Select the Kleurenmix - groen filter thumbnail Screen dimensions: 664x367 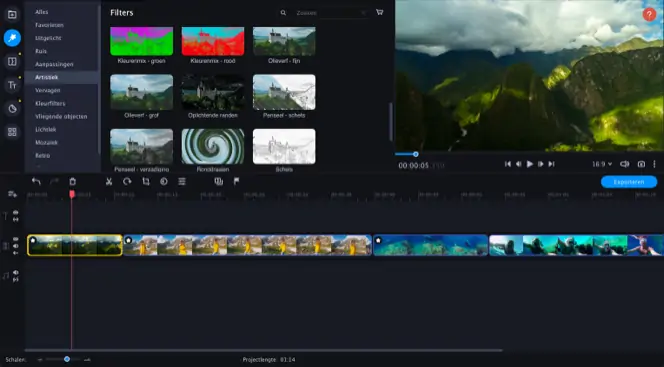[141, 41]
